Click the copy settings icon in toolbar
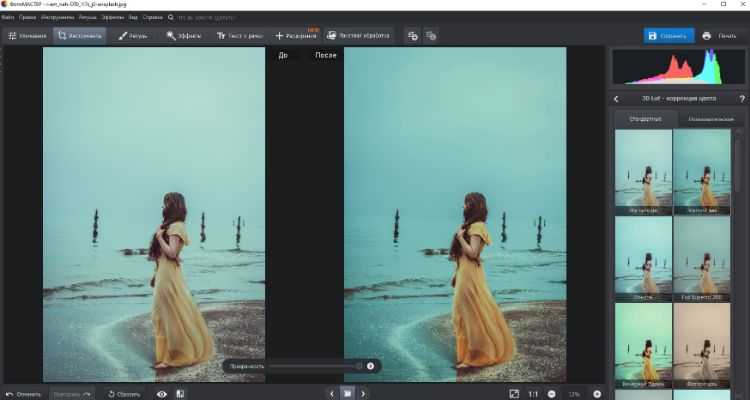The width and height of the screenshot is (750, 400). [x=413, y=36]
